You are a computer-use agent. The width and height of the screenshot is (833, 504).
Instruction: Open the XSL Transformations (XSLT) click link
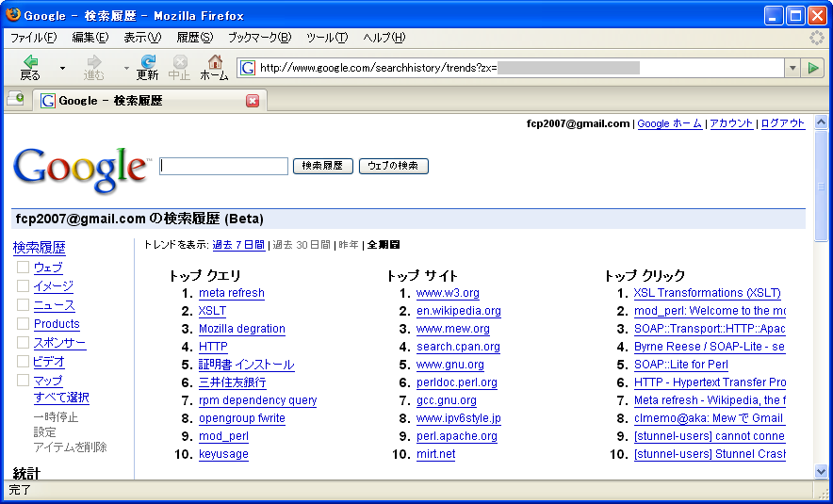[708, 293]
